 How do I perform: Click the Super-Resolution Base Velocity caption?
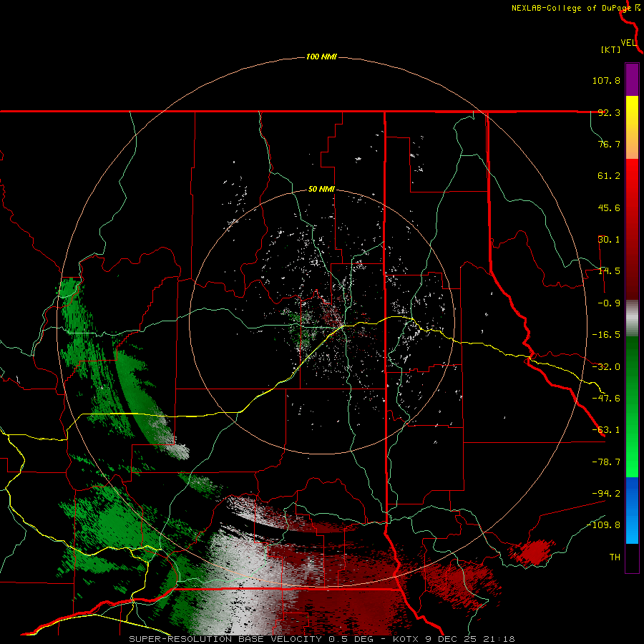pyautogui.click(x=321, y=639)
